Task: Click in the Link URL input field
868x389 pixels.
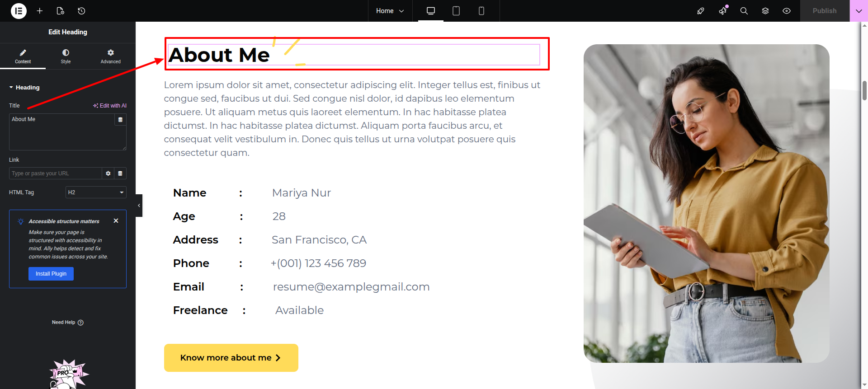Action: pyautogui.click(x=55, y=173)
